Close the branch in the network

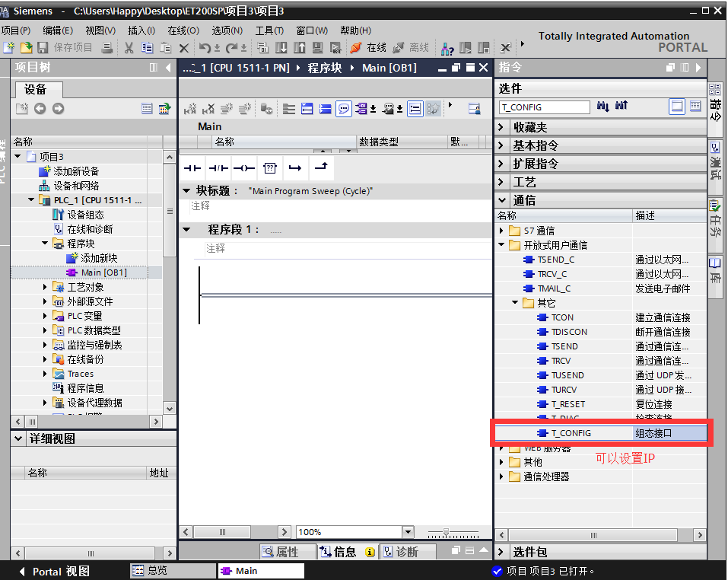321,167
